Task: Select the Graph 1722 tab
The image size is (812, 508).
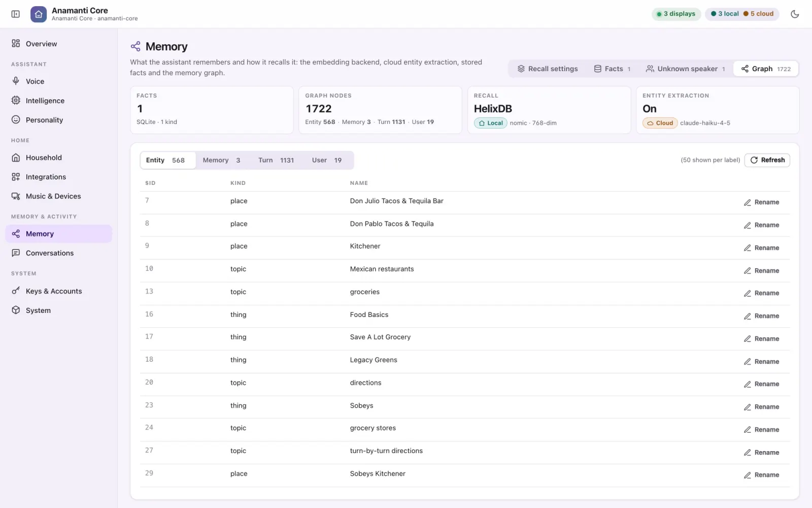Action: click(766, 69)
